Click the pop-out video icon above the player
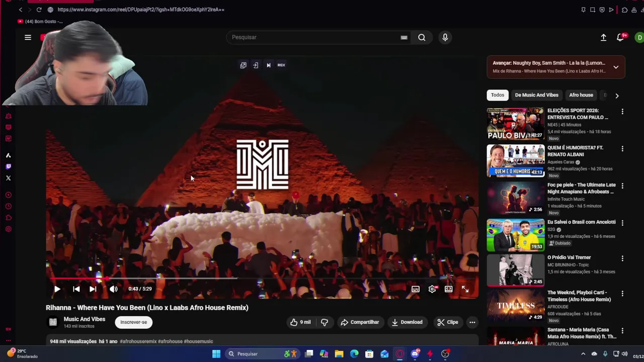The image size is (644, 362). click(243, 65)
